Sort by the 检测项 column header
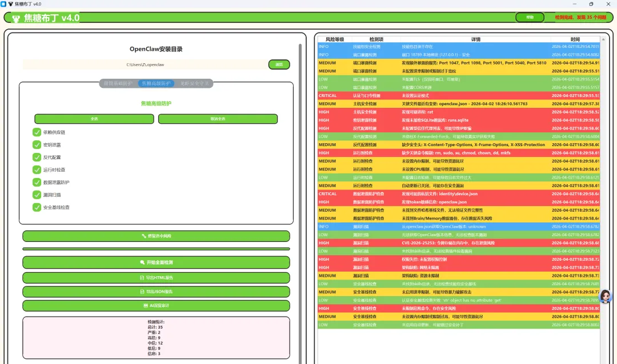The width and height of the screenshot is (617, 364). [x=376, y=39]
